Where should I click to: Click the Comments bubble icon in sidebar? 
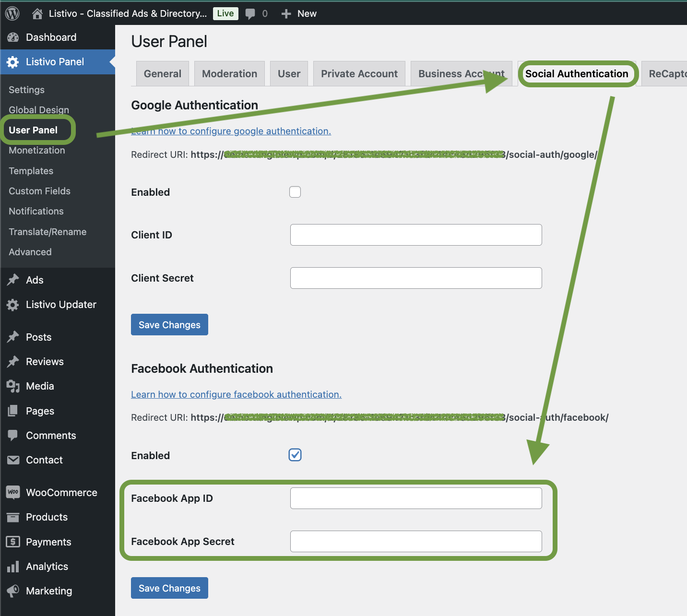tap(13, 436)
